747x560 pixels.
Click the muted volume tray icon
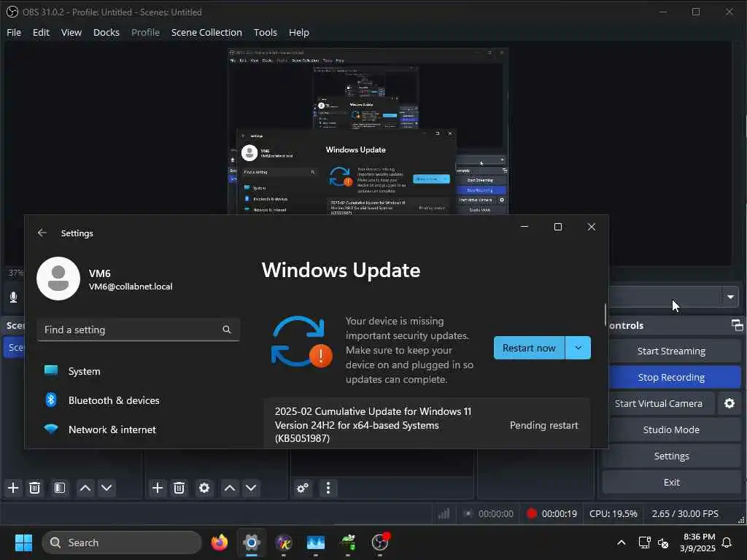[x=662, y=542]
